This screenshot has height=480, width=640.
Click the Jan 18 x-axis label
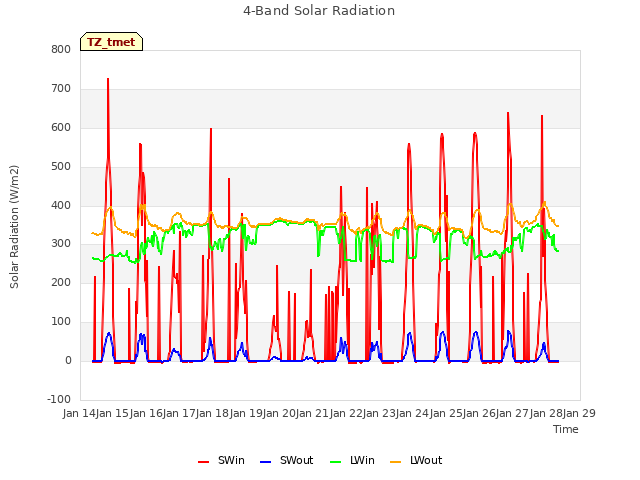212,413
